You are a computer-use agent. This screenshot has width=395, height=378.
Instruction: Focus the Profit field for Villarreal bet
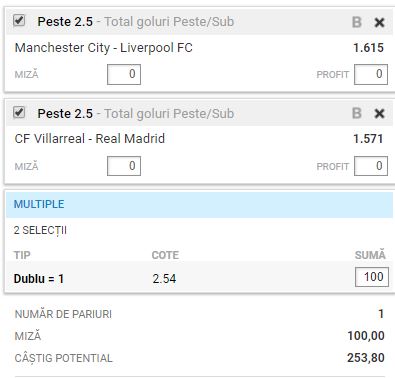[371, 166]
